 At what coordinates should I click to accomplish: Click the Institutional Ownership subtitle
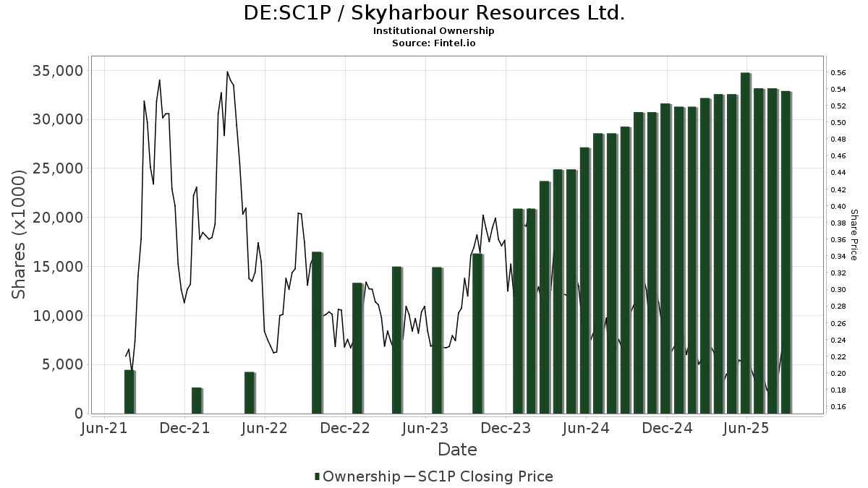[434, 31]
